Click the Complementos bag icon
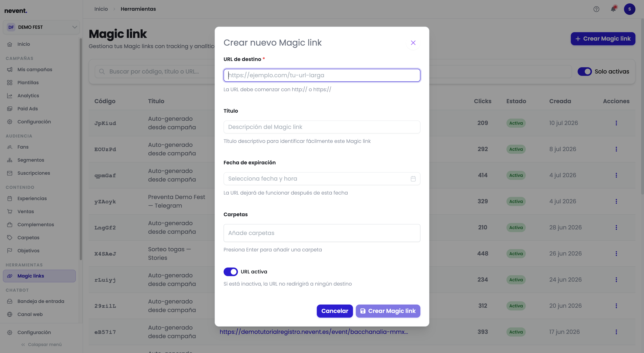 10,225
